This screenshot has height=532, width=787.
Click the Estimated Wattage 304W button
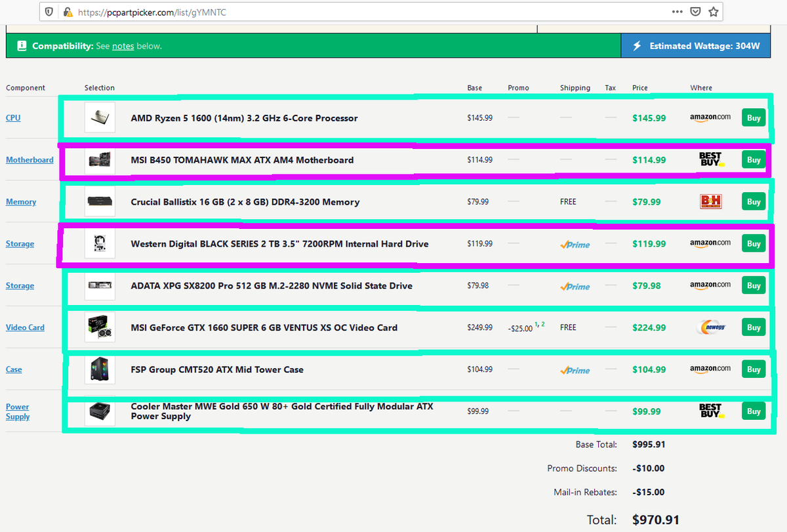[696, 46]
